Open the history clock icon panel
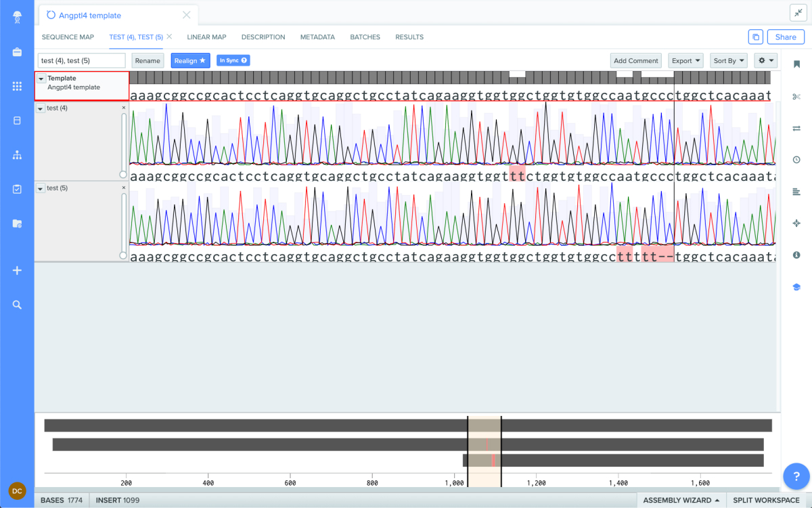The image size is (812, 508). click(796, 160)
